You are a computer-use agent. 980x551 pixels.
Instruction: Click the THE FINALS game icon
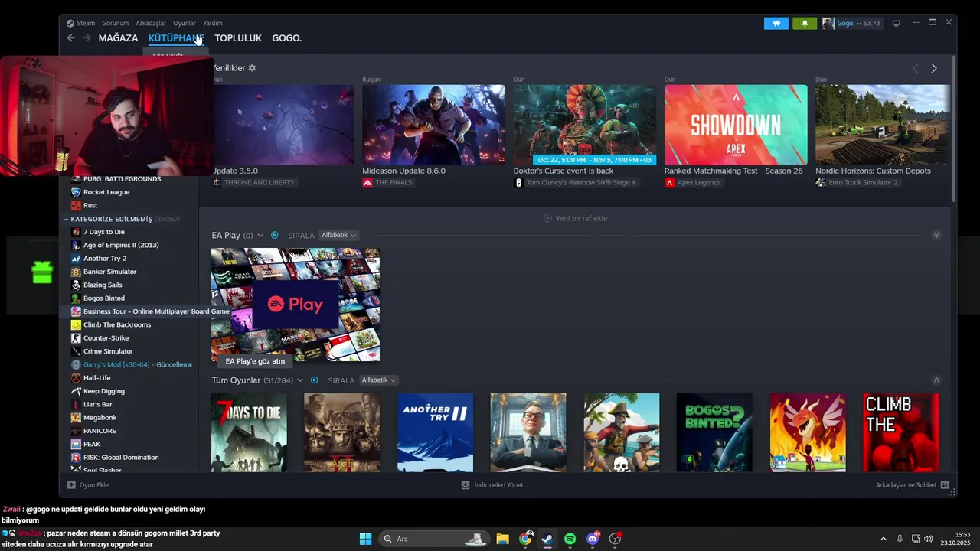(367, 183)
